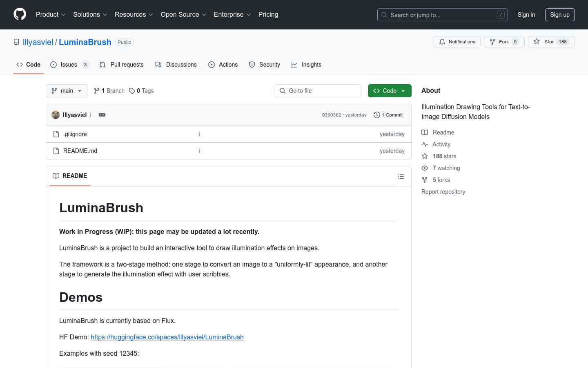Click the branch icon by 1 Branch
Viewport: 588px width, 368px height.
[x=97, y=91]
